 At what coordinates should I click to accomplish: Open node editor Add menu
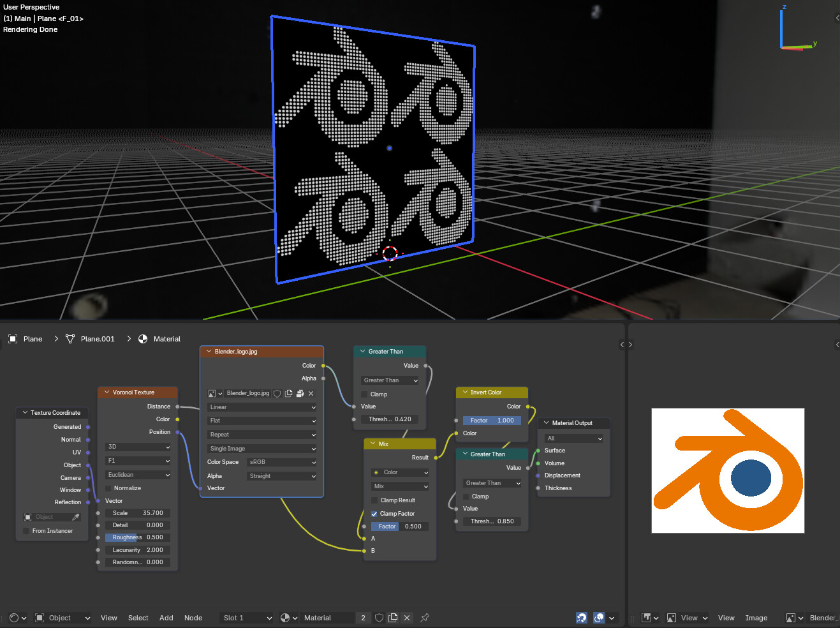166,618
